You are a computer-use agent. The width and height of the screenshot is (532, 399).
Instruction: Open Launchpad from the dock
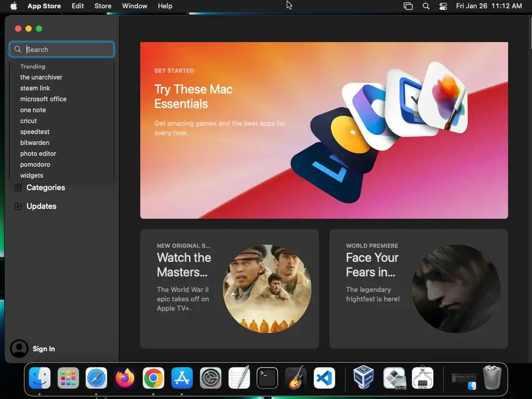click(x=68, y=378)
